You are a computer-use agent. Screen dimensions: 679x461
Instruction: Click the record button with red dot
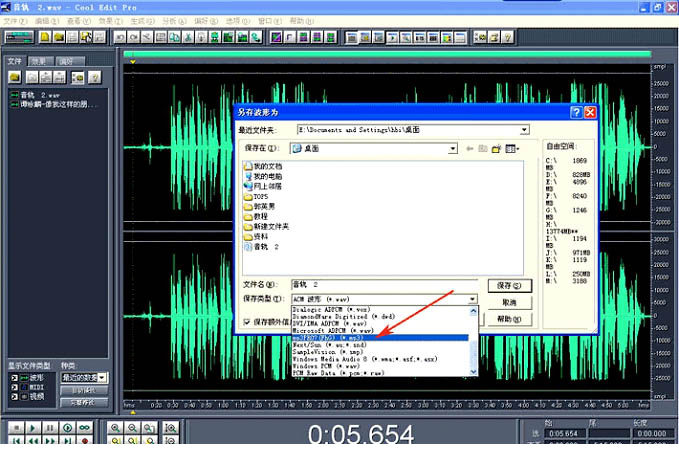pyautogui.click(x=84, y=440)
